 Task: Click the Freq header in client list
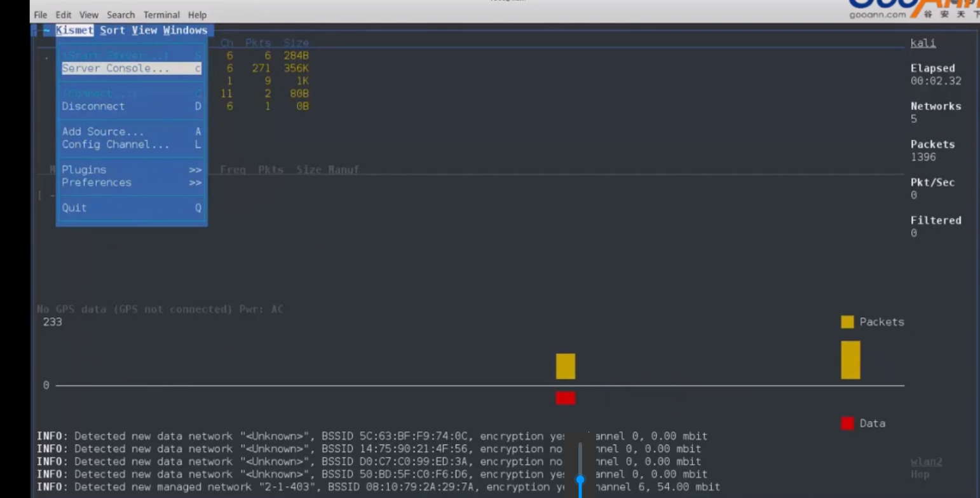(x=233, y=170)
